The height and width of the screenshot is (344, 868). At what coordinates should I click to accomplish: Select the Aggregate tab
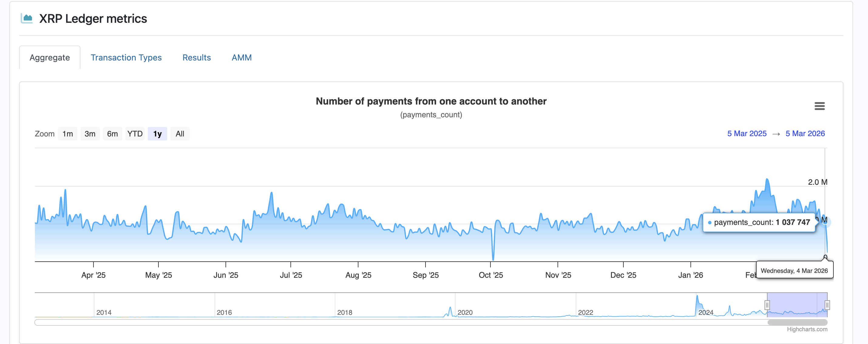click(x=49, y=58)
